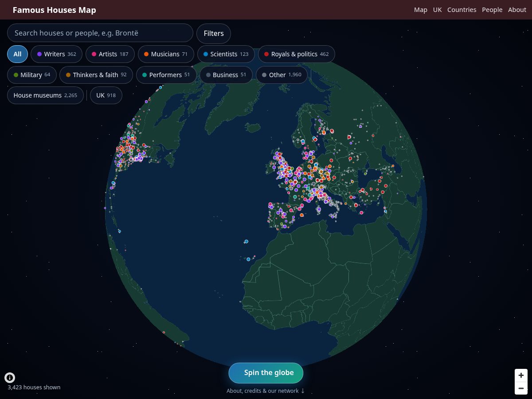The height and width of the screenshot is (399, 532).
Task: Open the Countries nav item
Action: (x=462, y=10)
